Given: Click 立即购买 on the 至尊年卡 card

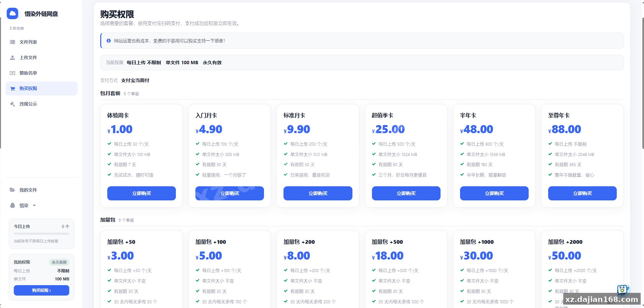Looking at the screenshot, I should click(x=582, y=193).
